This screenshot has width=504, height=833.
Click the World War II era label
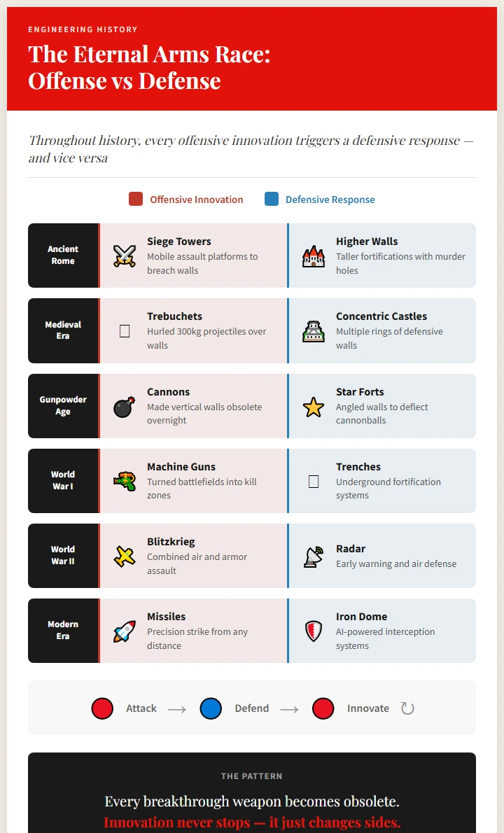coord(63,555)
